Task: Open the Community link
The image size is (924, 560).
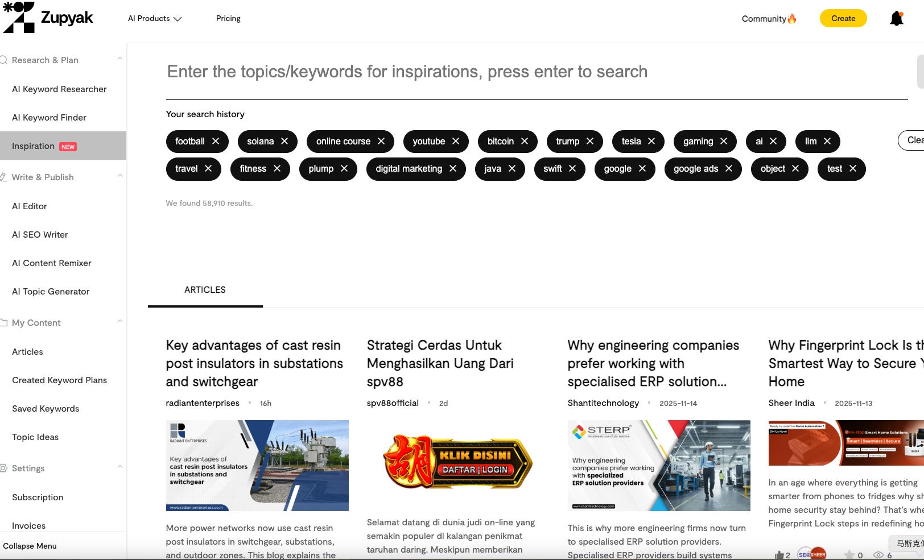Action: point(769,19)
